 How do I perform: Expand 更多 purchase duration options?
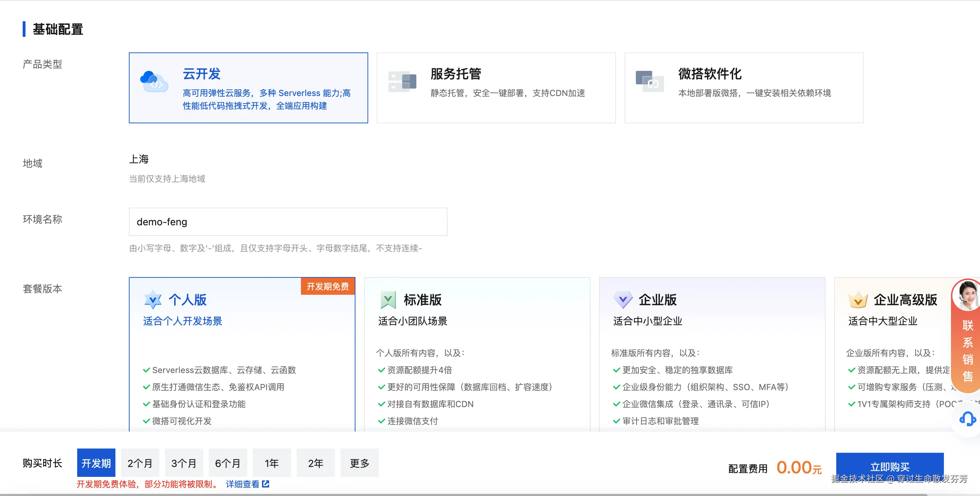click(359, 463)
